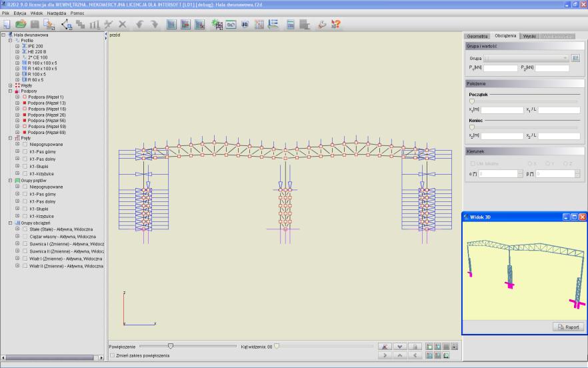Open the Pomoc menu
Viewport: 588px width, 368px height.
[77, 13]
